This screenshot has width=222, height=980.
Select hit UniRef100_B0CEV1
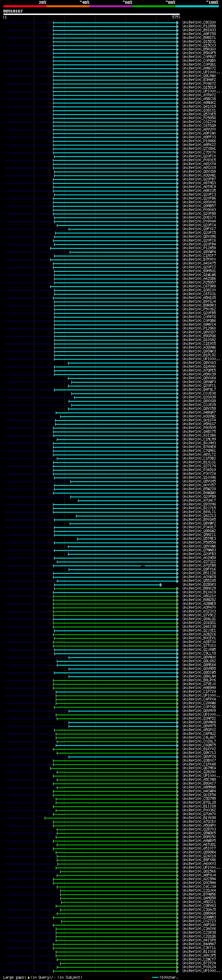199,638
